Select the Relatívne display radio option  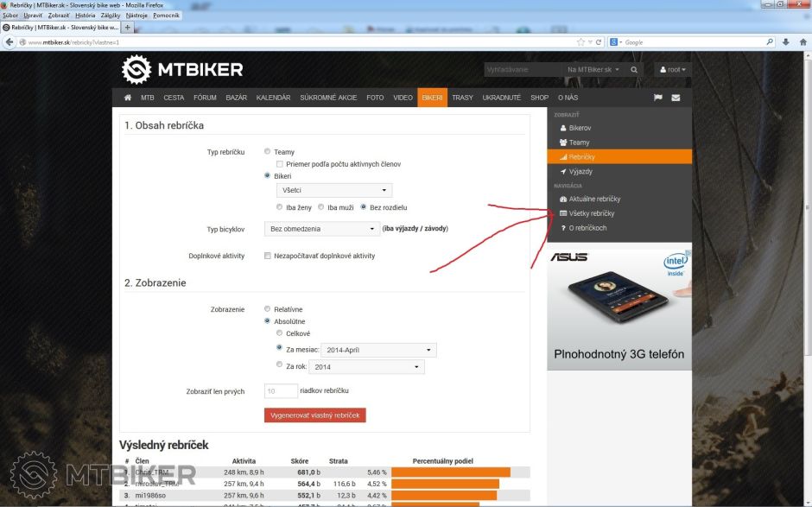[268, 309]
